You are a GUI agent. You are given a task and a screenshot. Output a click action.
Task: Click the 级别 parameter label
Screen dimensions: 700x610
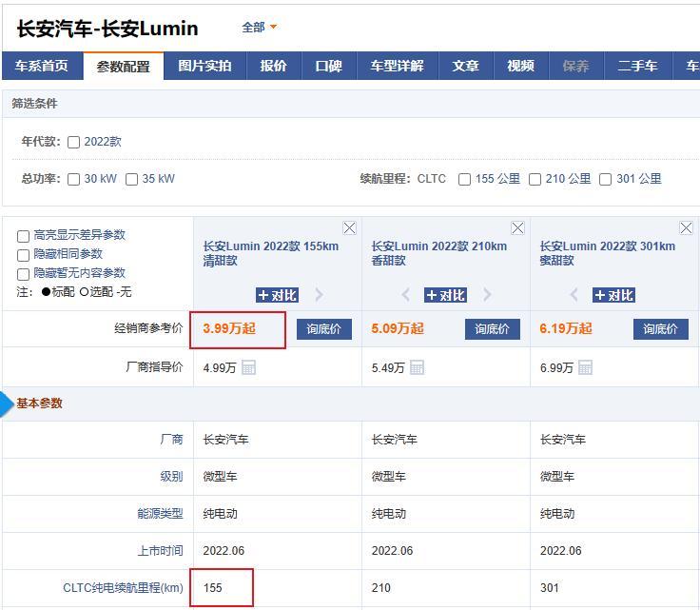pyautogui.click(x=171, y=477)
